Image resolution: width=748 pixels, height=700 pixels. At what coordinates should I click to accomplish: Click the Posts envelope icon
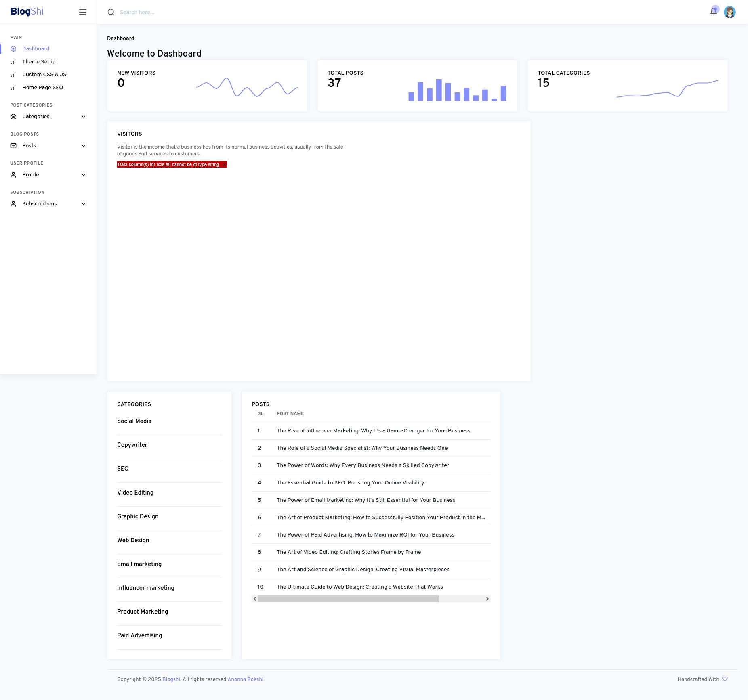pos(13,146)
